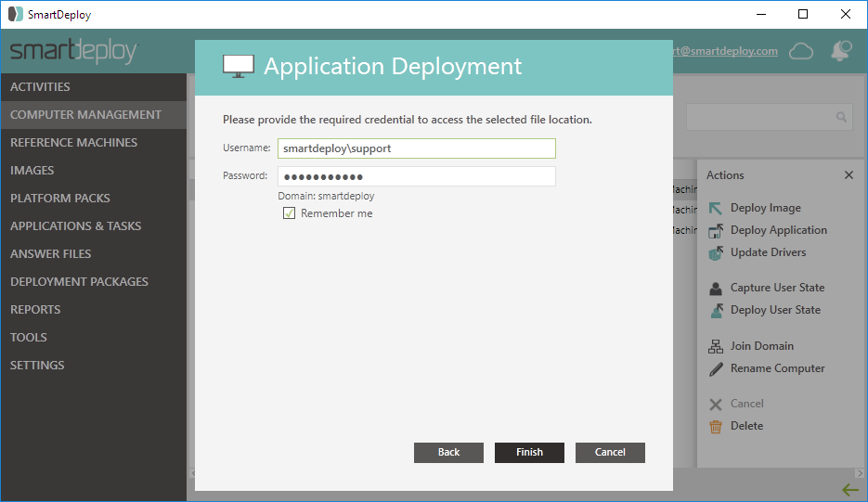This screenshot has height=502, width=868.
Task: Click the Deploy User State icon
Action: [x=716, y=311]
